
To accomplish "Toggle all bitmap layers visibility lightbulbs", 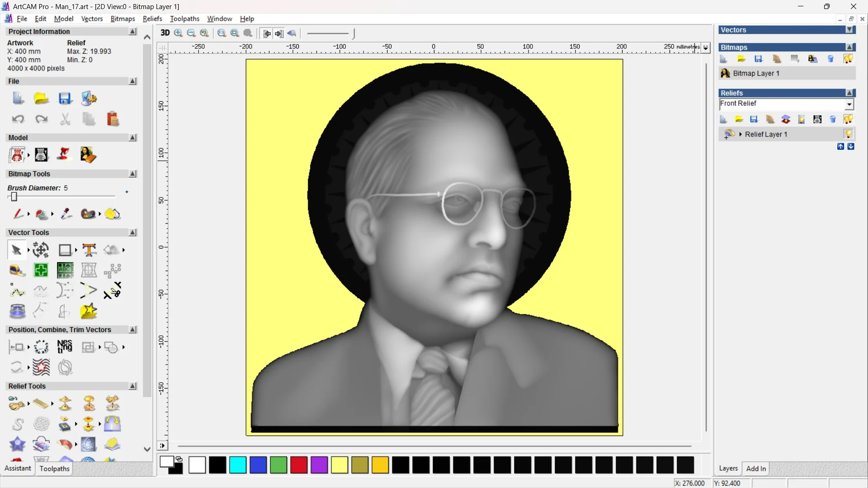I will 849,59.
